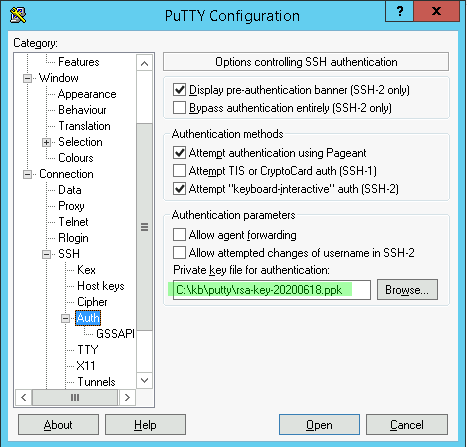
Task: Open the Data category
Action: pos(70,190)
